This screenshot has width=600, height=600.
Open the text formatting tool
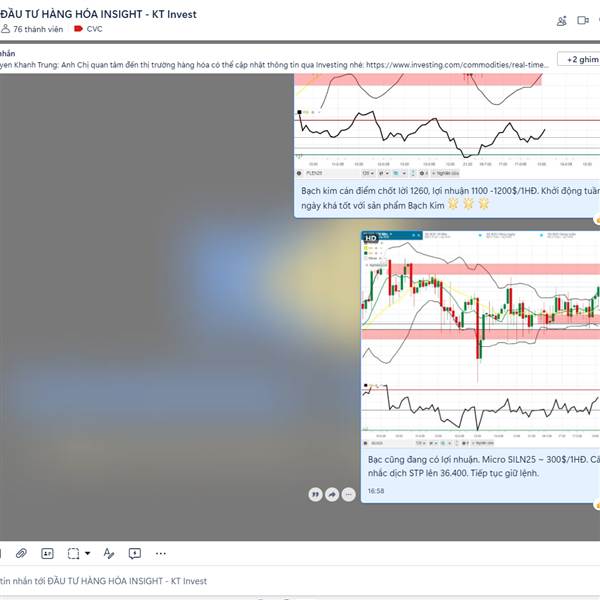tap(109, 553)
